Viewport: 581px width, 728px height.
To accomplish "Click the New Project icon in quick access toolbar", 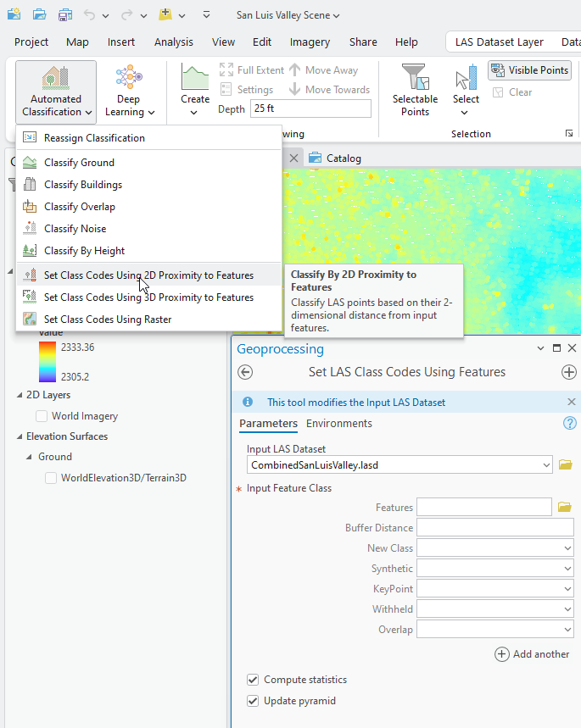I will [14, 14].
